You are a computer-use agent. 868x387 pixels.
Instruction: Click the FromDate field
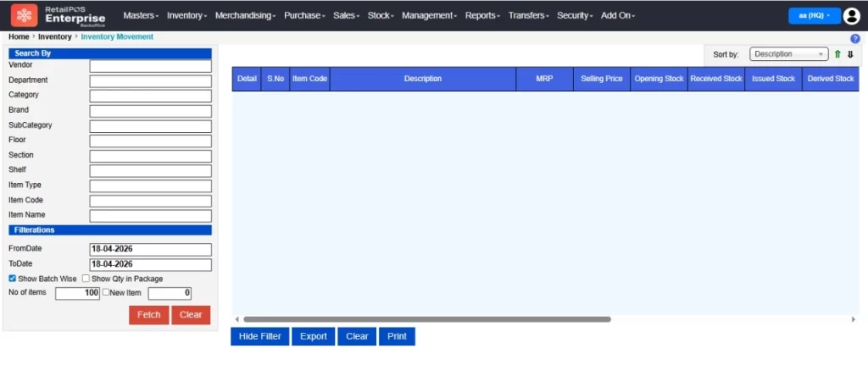(x=151, y=249)
